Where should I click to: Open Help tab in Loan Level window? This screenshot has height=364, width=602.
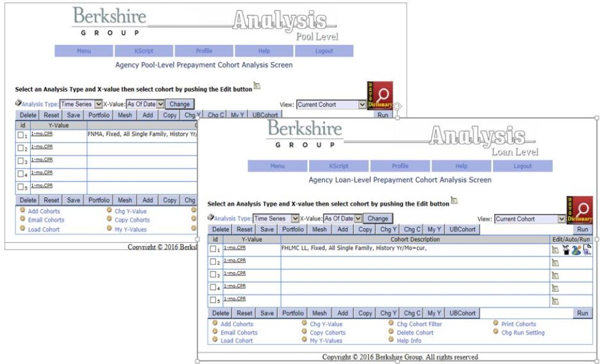point(461,166)
